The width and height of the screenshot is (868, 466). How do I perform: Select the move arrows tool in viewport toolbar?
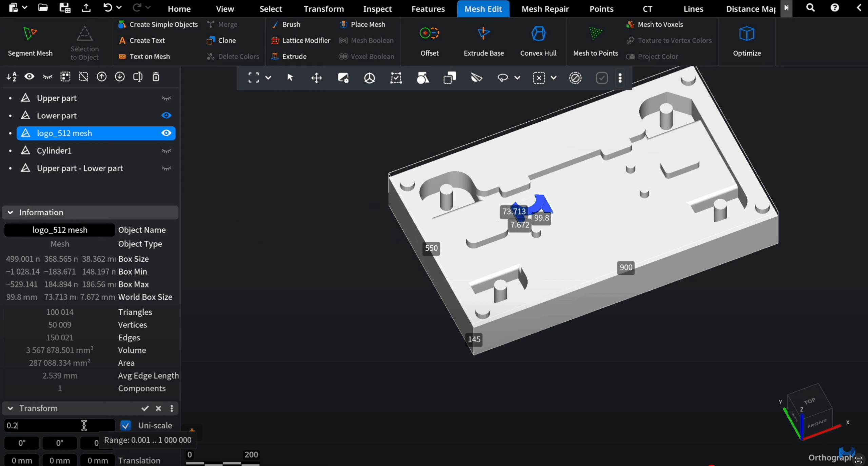click(316, 78)
